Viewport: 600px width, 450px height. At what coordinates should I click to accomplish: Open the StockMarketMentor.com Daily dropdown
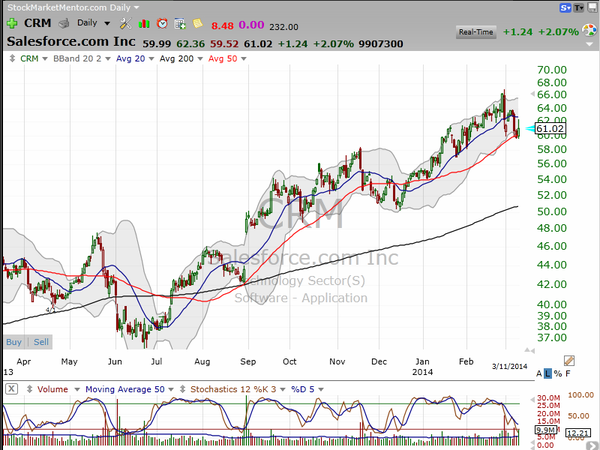click(x=136, y=7)
